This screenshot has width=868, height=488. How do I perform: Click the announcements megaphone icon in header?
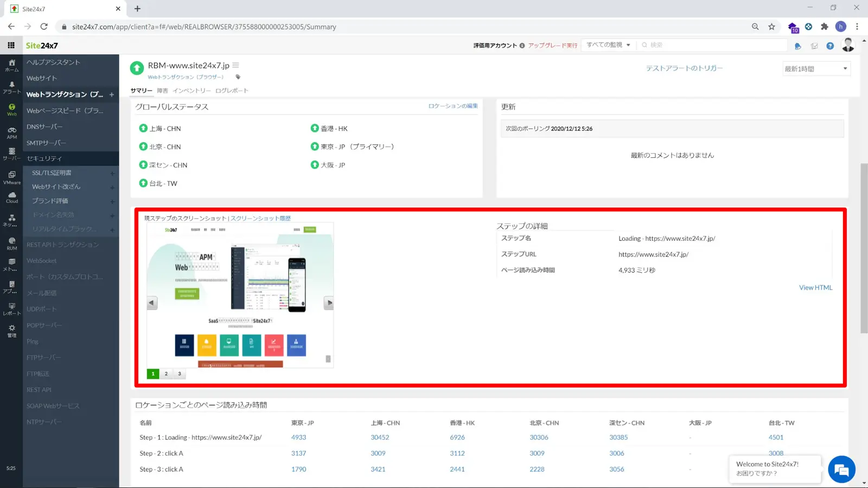point(797,46)
